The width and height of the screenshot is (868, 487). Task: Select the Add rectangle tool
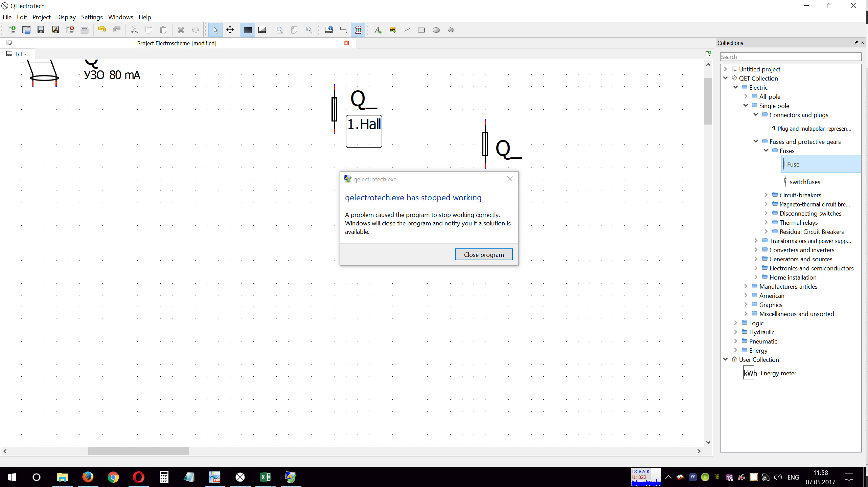[421, 30]
